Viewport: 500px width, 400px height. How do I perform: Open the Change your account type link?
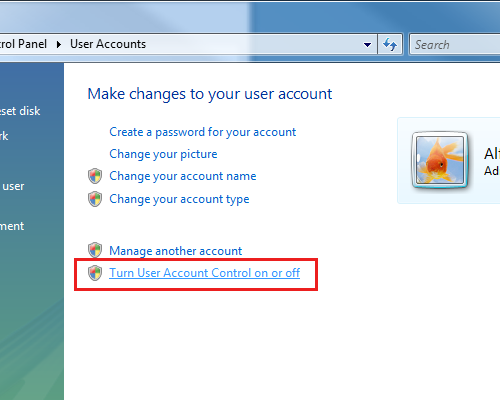click(x=179, y=199)
